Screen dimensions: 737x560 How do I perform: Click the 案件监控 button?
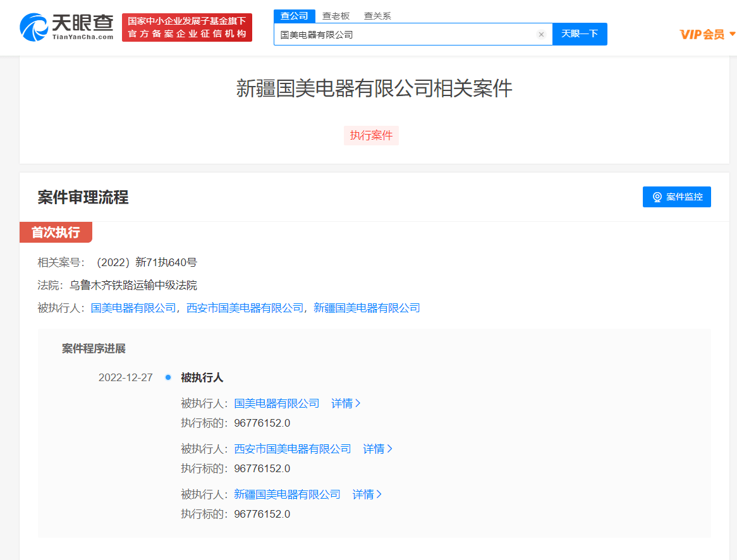(x=676, y=197)
